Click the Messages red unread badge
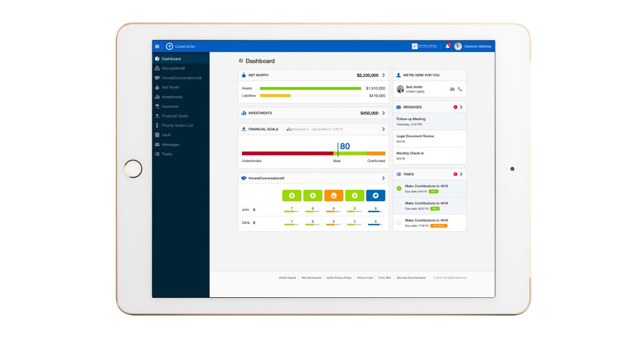The height and width of the screenshot is (337, 644). pos(456,107)
